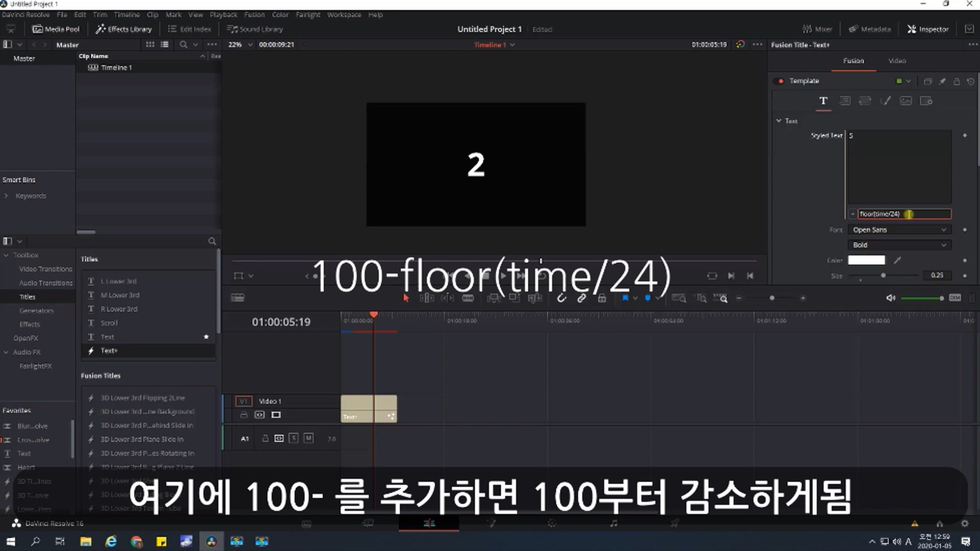Solo audio track A1 with S button
980x551 pixels.
click(293, 438)
